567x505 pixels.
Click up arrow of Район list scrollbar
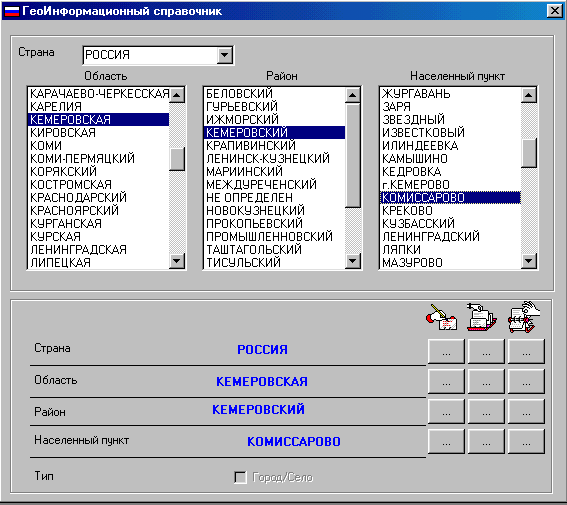click(353, 95)
